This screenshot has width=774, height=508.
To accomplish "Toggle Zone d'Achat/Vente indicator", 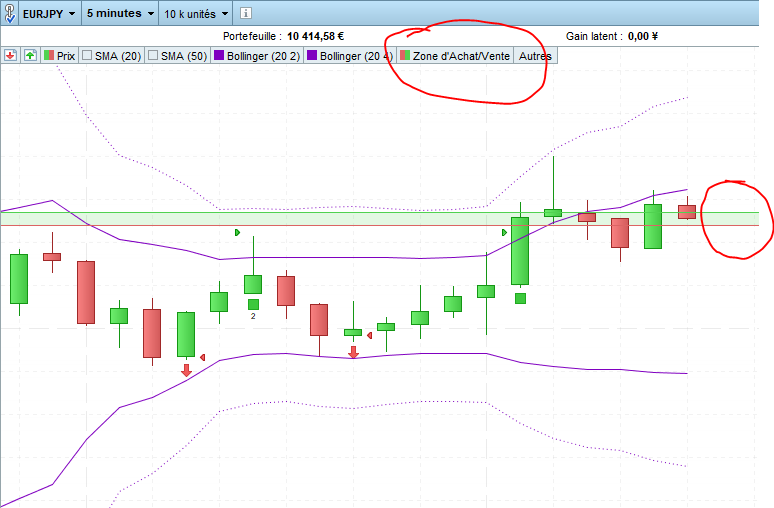I will pos(455,56).
